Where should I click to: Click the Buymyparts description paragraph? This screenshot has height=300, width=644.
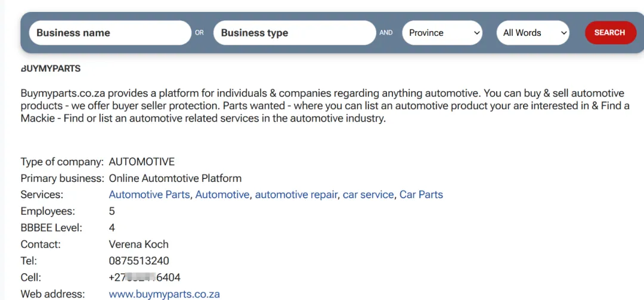pos(322,106)
